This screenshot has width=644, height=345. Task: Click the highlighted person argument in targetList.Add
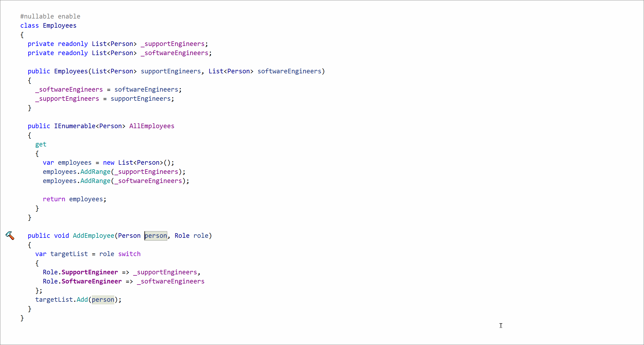103,300
